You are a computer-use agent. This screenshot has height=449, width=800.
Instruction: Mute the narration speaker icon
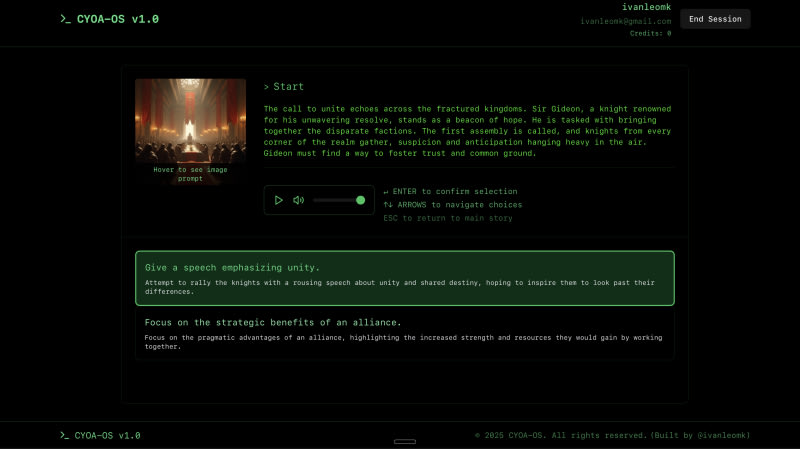298,200
